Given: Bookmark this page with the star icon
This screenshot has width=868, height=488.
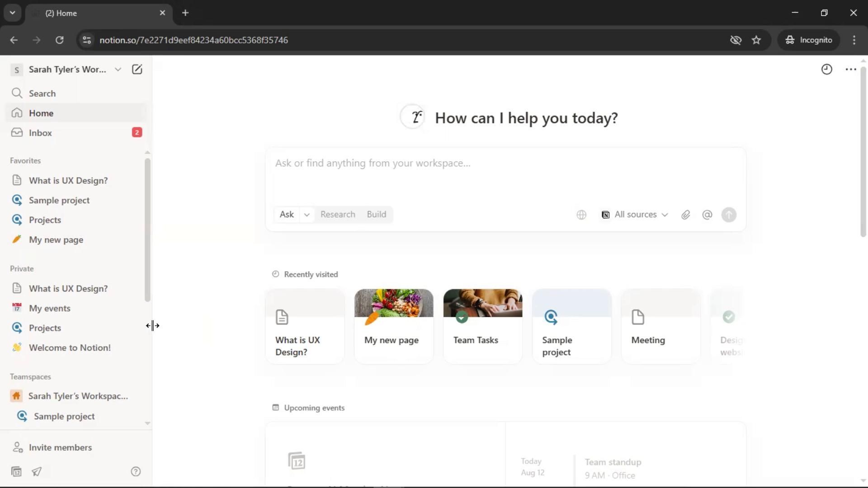Looking at the screenshot, I should point(756,40).
